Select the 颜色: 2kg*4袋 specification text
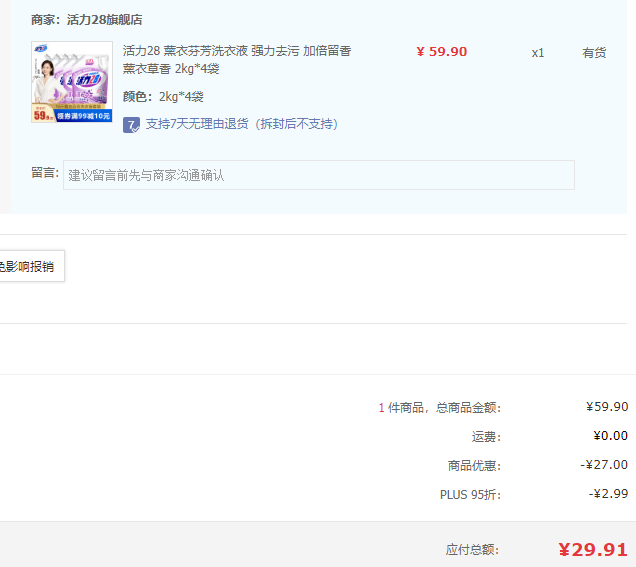636x567 pixels. coord(163,97)
